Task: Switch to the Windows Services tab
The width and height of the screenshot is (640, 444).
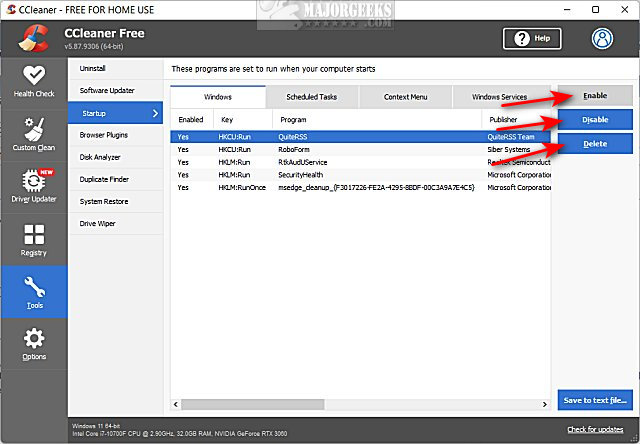Action: [x=501, y=97]
